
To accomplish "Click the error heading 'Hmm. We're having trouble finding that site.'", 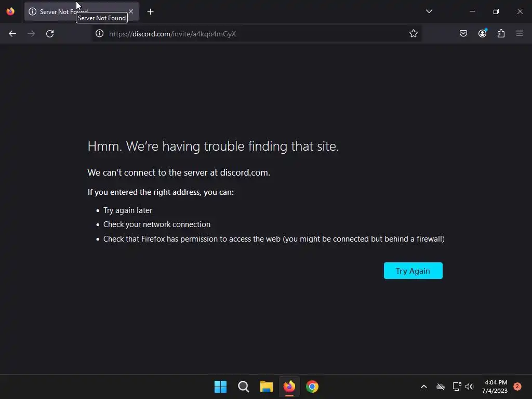I will pos(213,146).
